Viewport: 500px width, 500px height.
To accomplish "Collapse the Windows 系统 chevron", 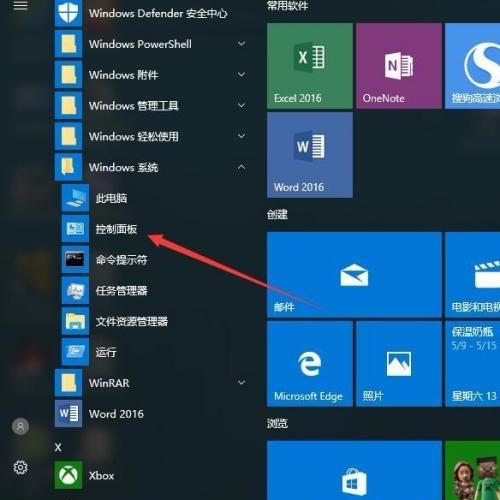I will pos(241,167).
